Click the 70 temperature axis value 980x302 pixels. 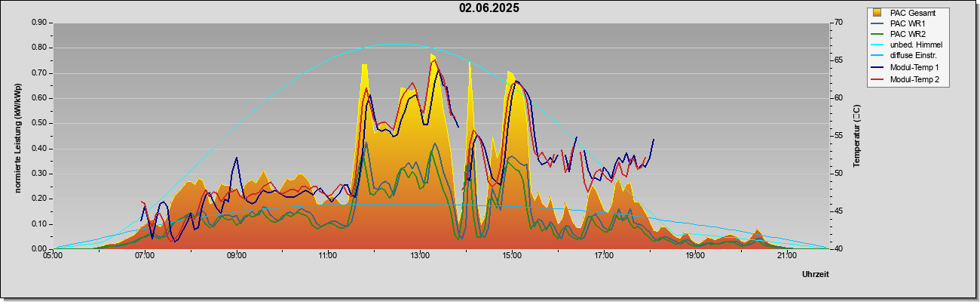coord(839,23)
